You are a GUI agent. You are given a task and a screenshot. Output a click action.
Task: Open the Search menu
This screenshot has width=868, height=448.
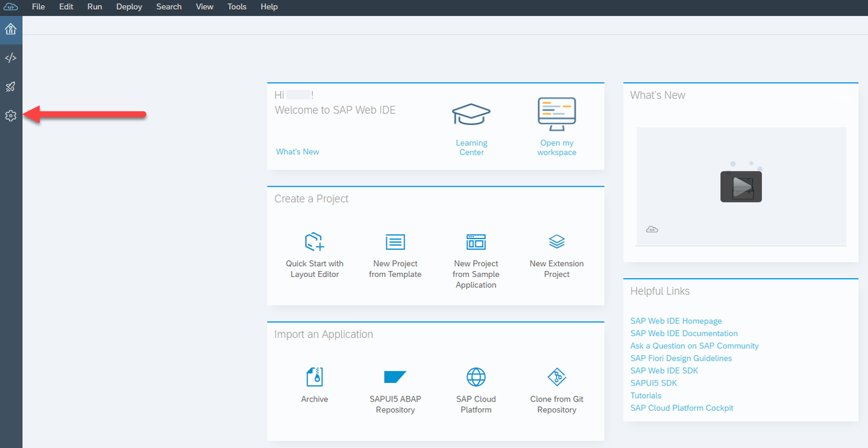click(169, 7)
